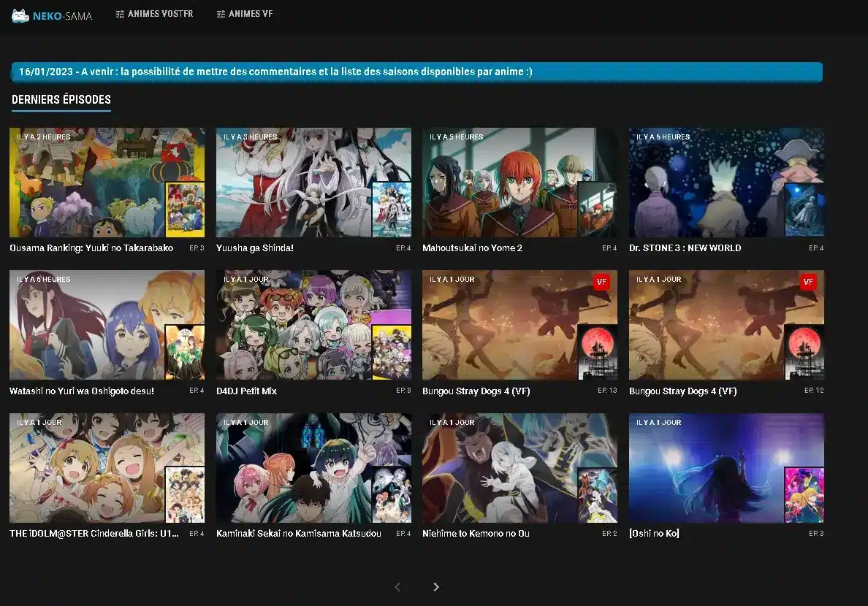Click title link THE iDOLM@STER Cinderella Girls
868x606 pixels.
(x=94, y=534)
